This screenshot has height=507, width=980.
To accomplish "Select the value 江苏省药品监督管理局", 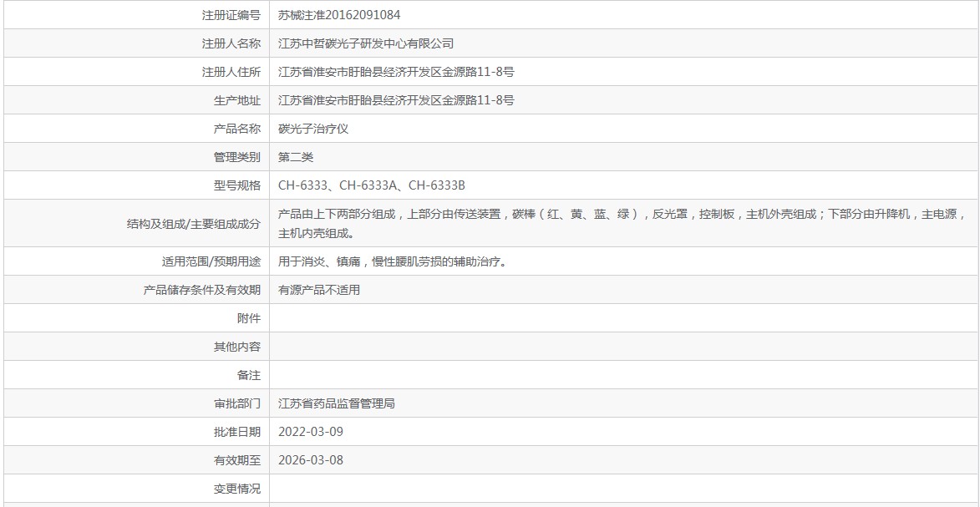I will coord(336,404).
